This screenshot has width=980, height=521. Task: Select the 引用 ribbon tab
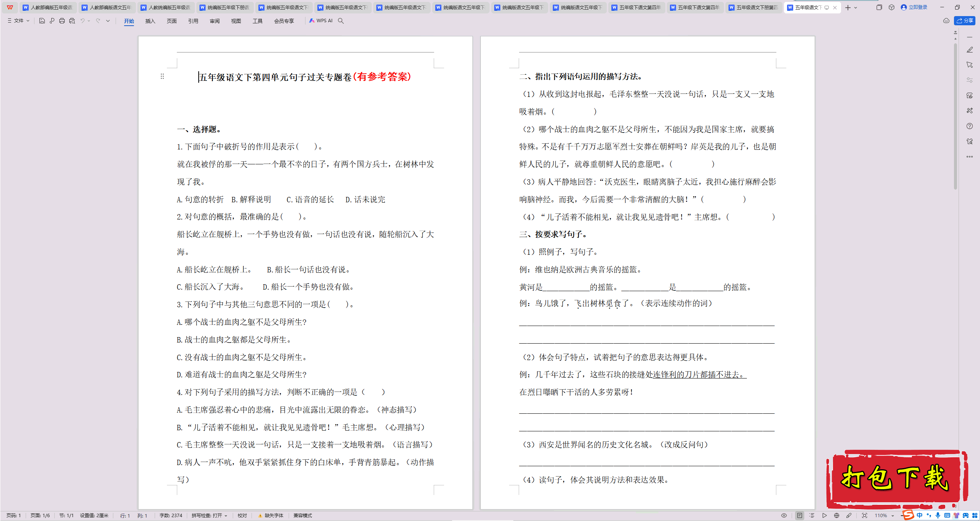(x=193, y=21)
